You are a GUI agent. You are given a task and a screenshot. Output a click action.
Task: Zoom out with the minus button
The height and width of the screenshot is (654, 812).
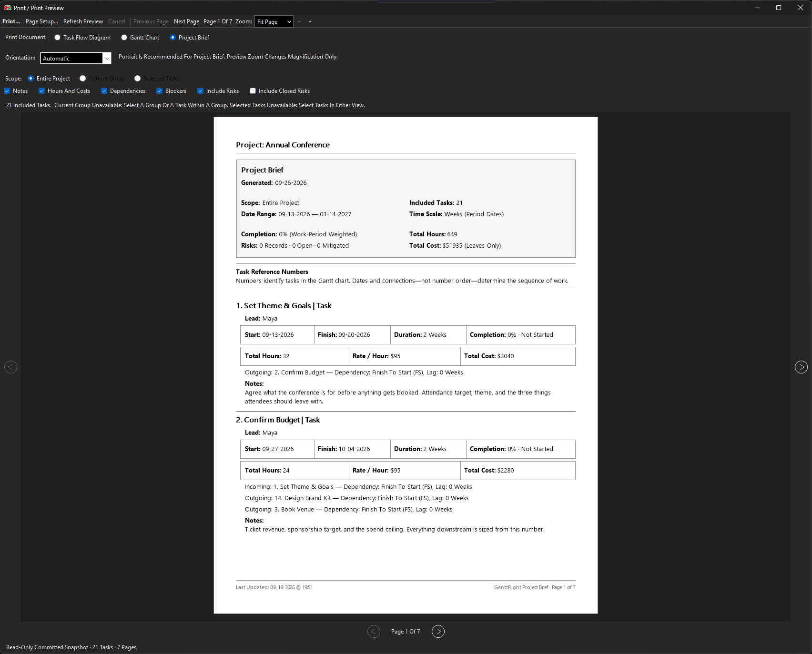[x=299, y=21]
